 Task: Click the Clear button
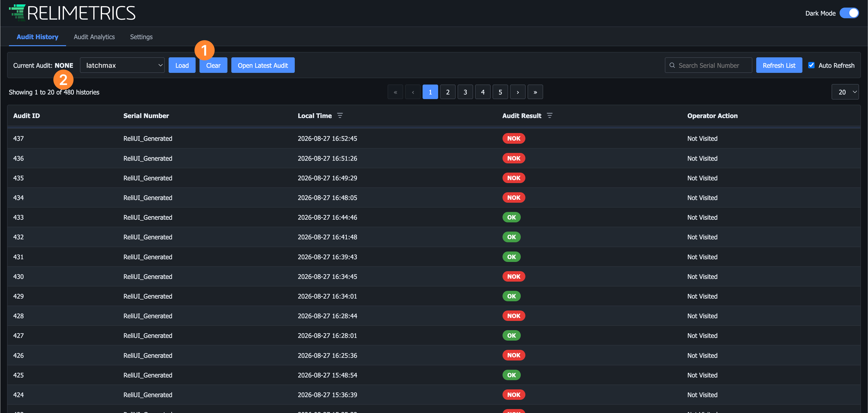click(x=213, y=65)
